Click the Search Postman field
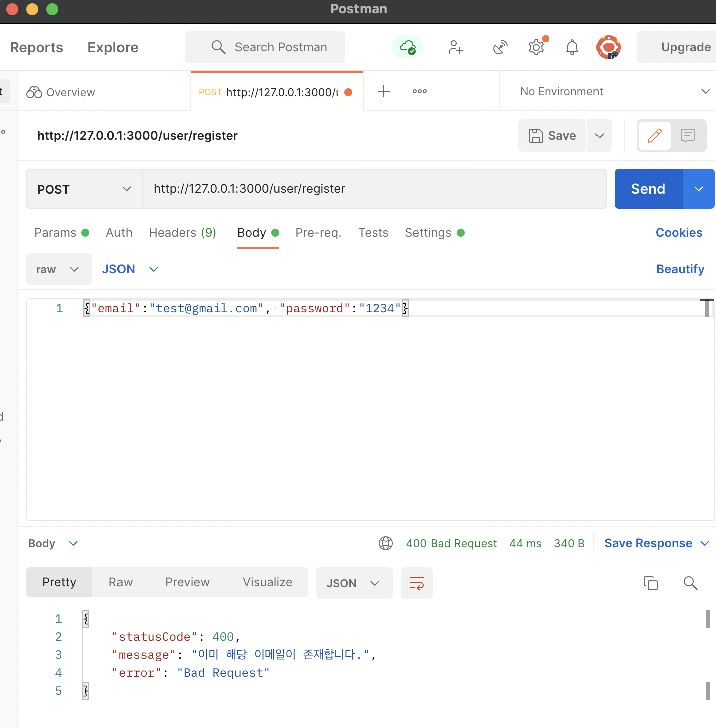Screen dimensions: 716x728 pyautogui.click(x=265, y=47)
